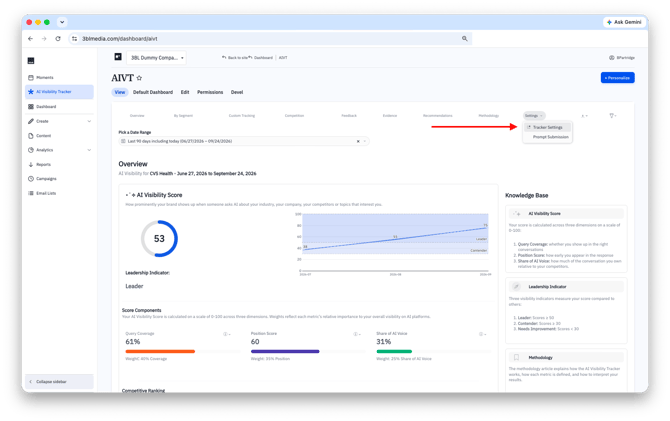Viewport: 670px width, 421px height.
Task: Go to the Competition tab
Action: (x=294, y=116)
